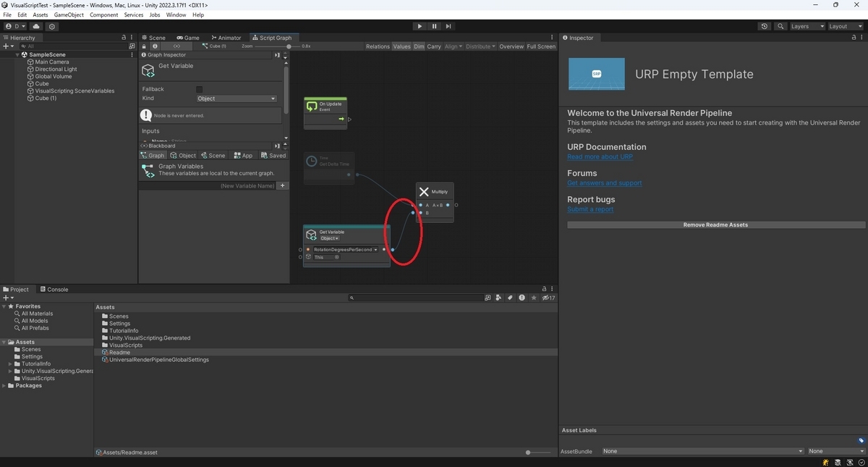Image resolution: width=868 pixels, height=467 pixels.
Task: Select the Get Variable node cube icon
Action: tap(312, 235)
